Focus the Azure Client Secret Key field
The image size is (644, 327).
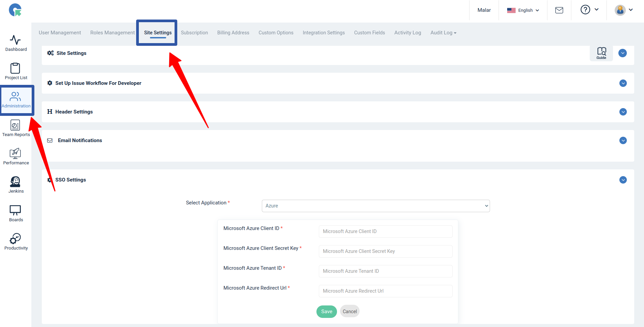pyautogui.click(x=386, y=251)
